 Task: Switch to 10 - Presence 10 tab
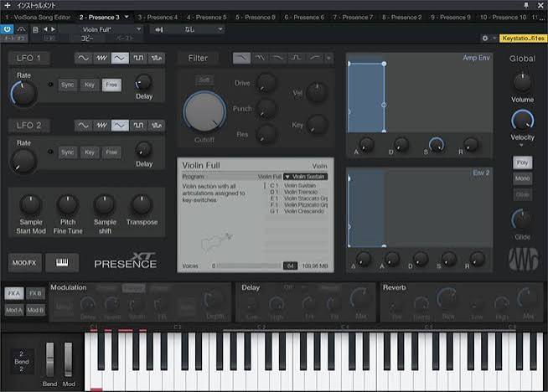point(503,17)
